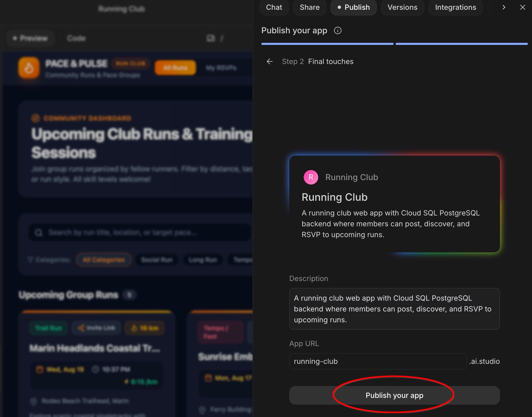Open My RSVPs in the app preview

(221, 68)
